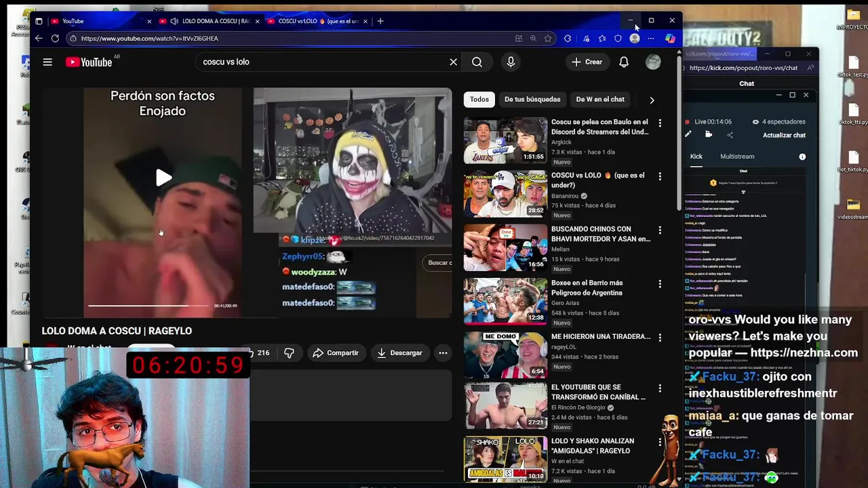Go back with the browser back arrow
Screen dimensions: 868x488
pyautogui.click(x=39, y=38)
